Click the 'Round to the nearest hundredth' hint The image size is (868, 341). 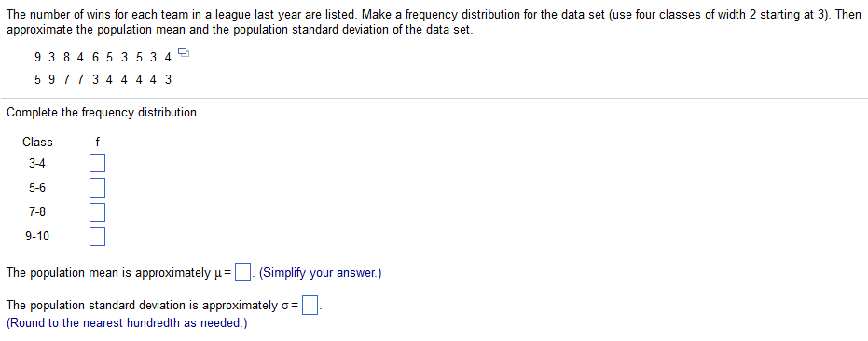[127, 323]
